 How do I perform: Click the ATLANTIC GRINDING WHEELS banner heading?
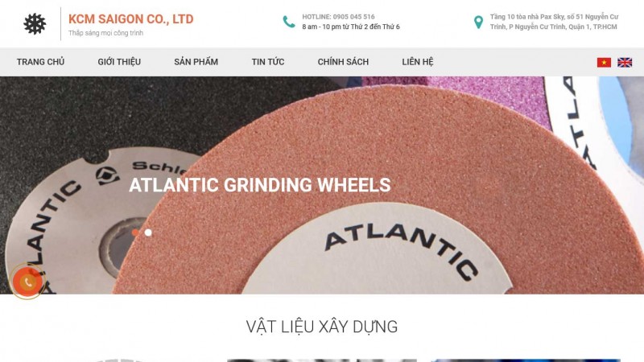pos(259,185)
